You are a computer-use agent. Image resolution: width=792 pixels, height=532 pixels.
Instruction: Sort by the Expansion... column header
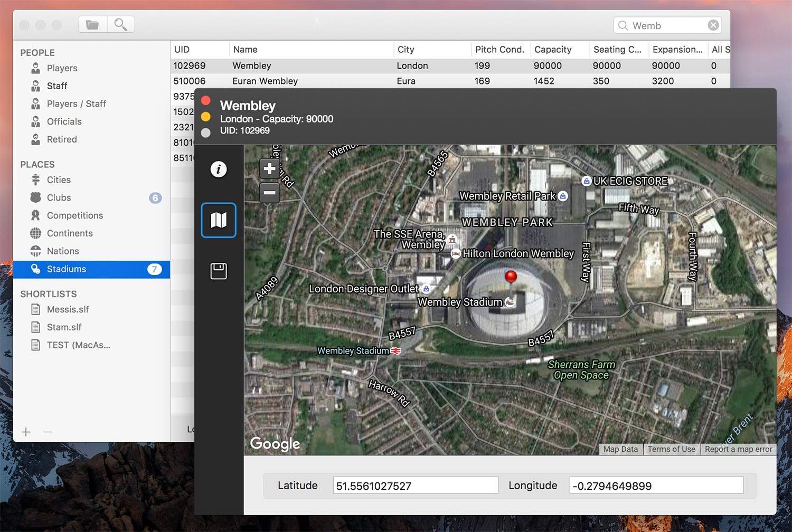[678, 50]
